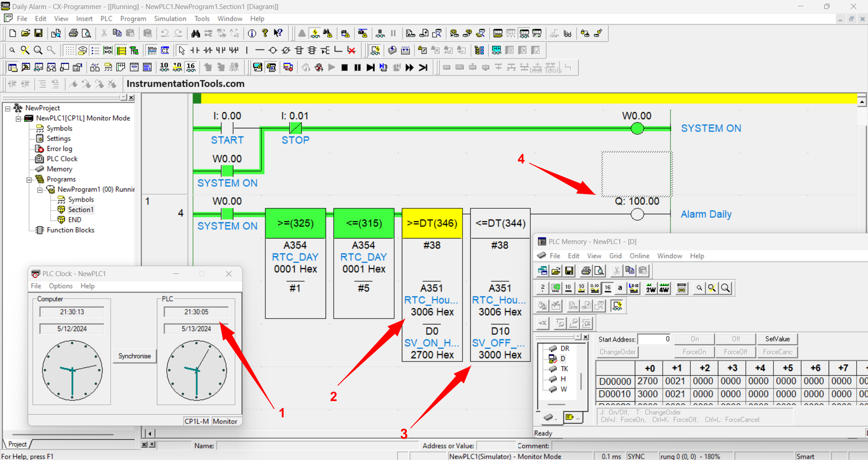Select the New Coil ladder tool
Screen dimensions: 868x460
[273, 50]
